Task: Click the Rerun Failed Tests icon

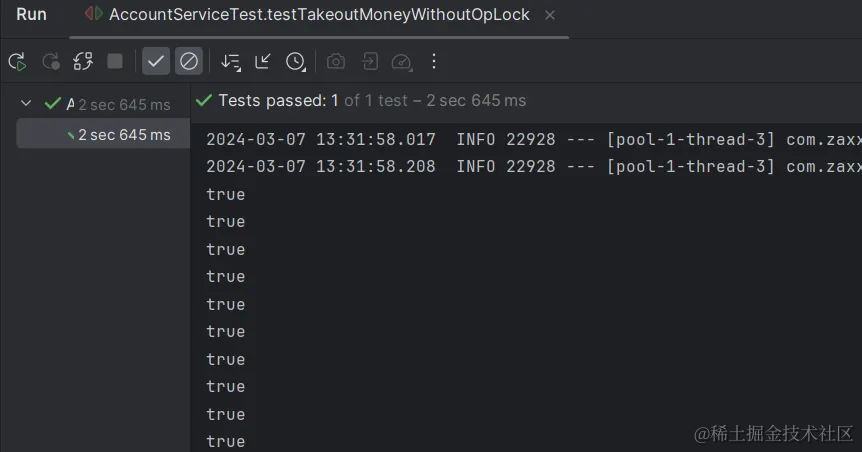Action: [x=51, y=62]
